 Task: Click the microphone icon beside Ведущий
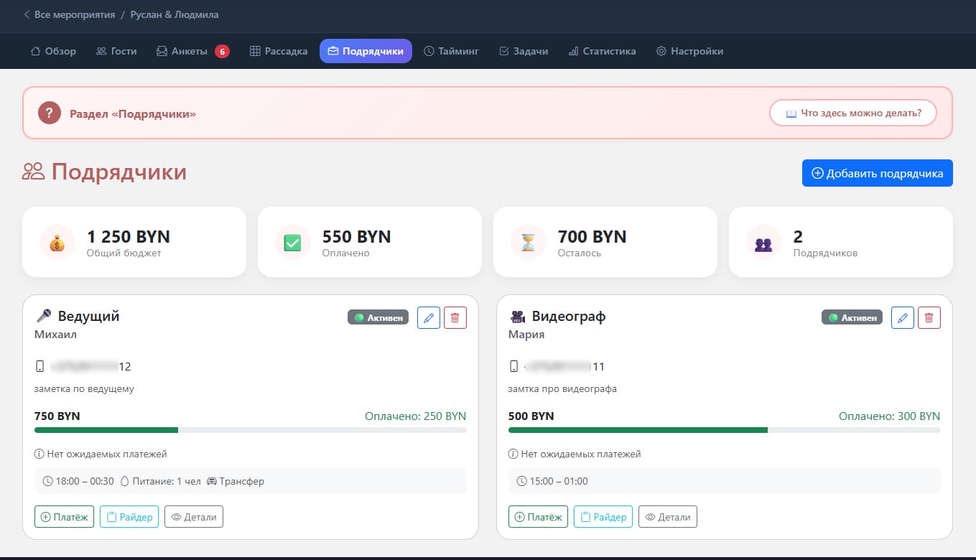click(44, 316)
